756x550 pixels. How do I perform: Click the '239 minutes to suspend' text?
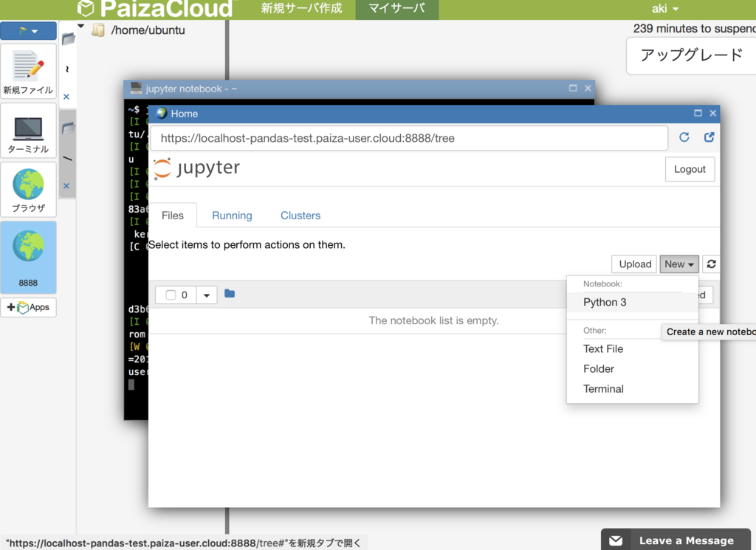coord(694,29)
